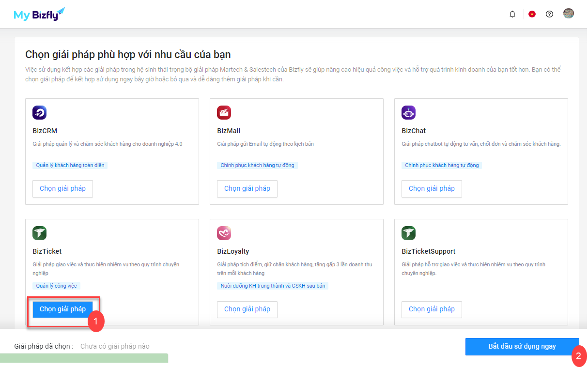Viewport: 588px width, 368px height.
Task: Click BizLoyalty description about tích điểm
Action: (x=294, y=269)
